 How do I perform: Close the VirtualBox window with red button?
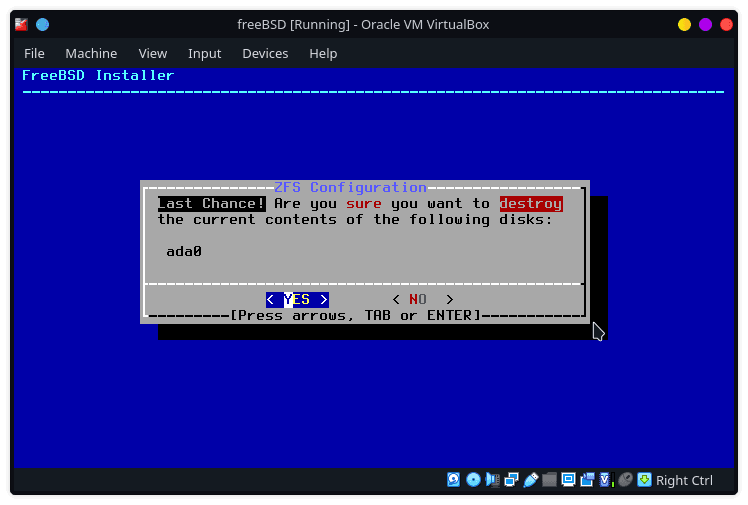[726, 24]
